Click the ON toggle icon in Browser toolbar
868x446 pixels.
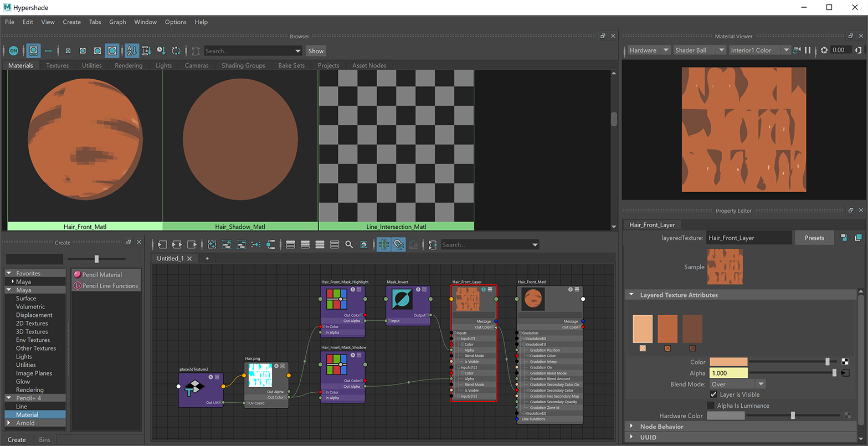pyautogui.click(x=13, y=51)
